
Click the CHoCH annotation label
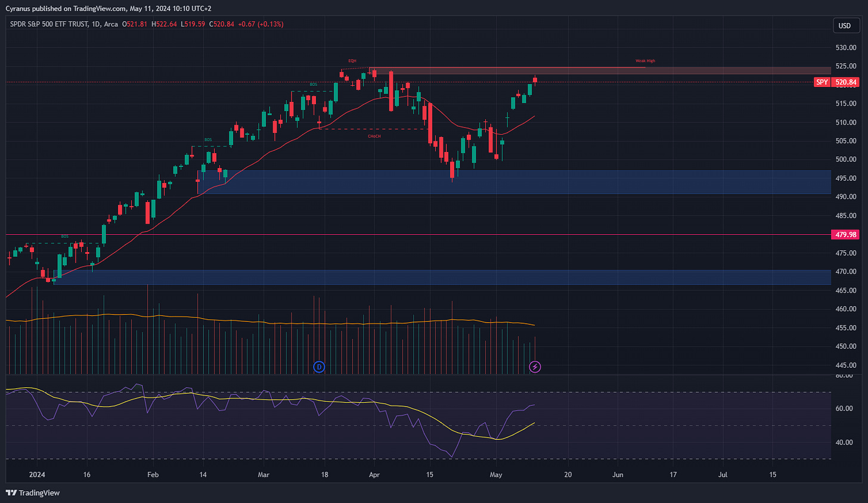click(374, 136)
